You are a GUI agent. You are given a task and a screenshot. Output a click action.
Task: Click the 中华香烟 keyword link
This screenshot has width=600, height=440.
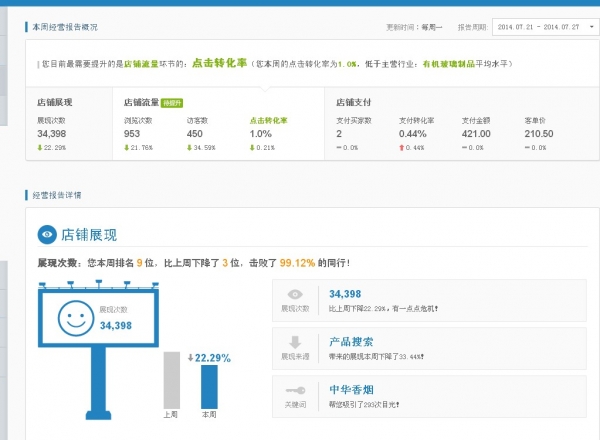click(x=351, y=389)
